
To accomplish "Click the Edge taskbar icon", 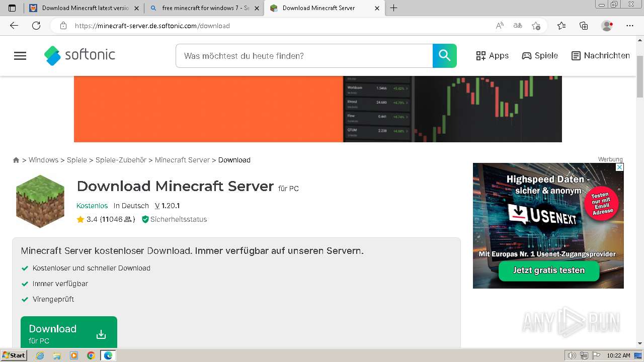I will coord(108,355).
